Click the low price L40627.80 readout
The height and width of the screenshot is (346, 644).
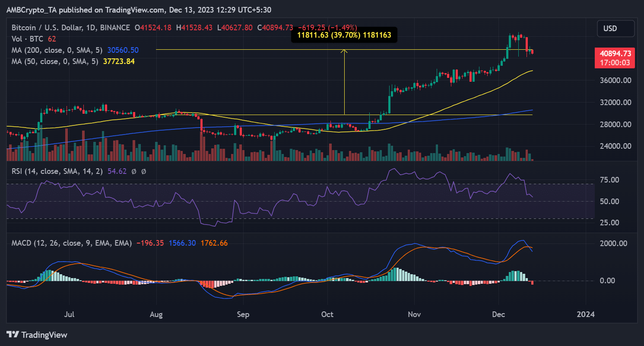tap(235, 27)
